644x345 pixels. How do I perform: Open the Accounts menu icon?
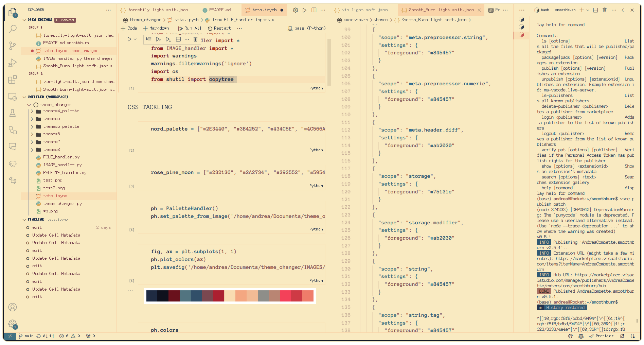13,307
